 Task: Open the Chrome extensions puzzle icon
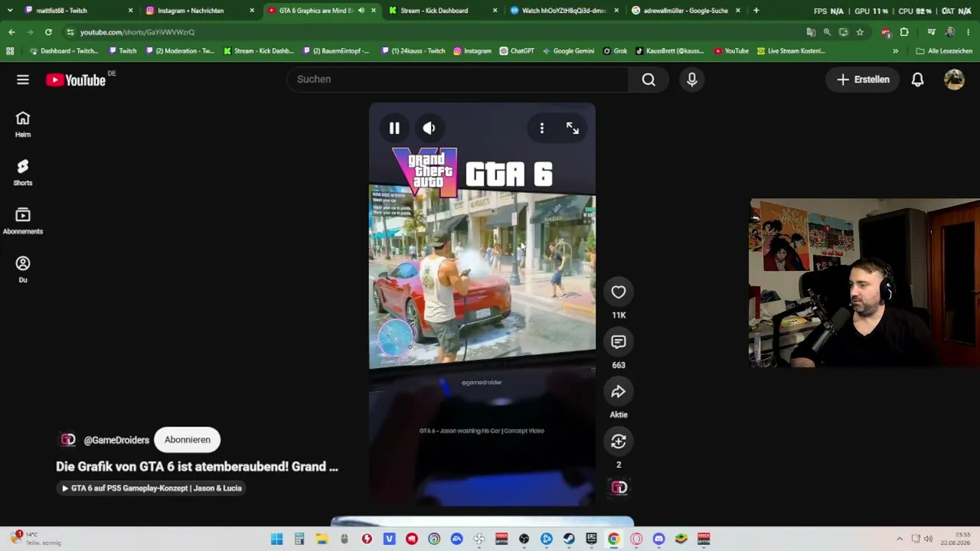[904, 32]
